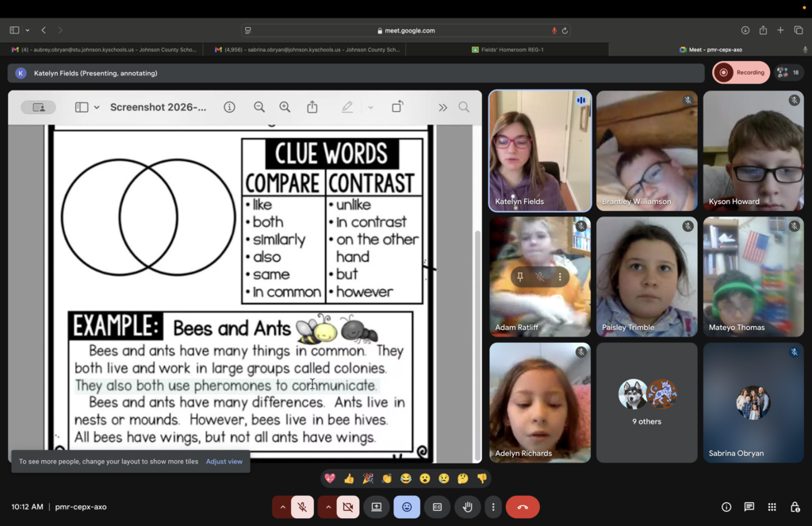Expand video settings arrow beside camera

327,507
